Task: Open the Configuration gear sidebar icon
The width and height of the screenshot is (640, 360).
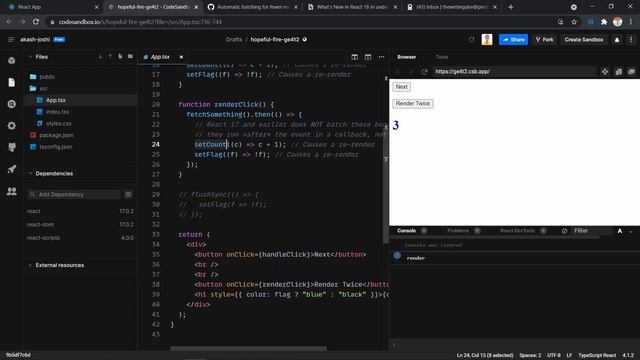Action: [11, 126]
